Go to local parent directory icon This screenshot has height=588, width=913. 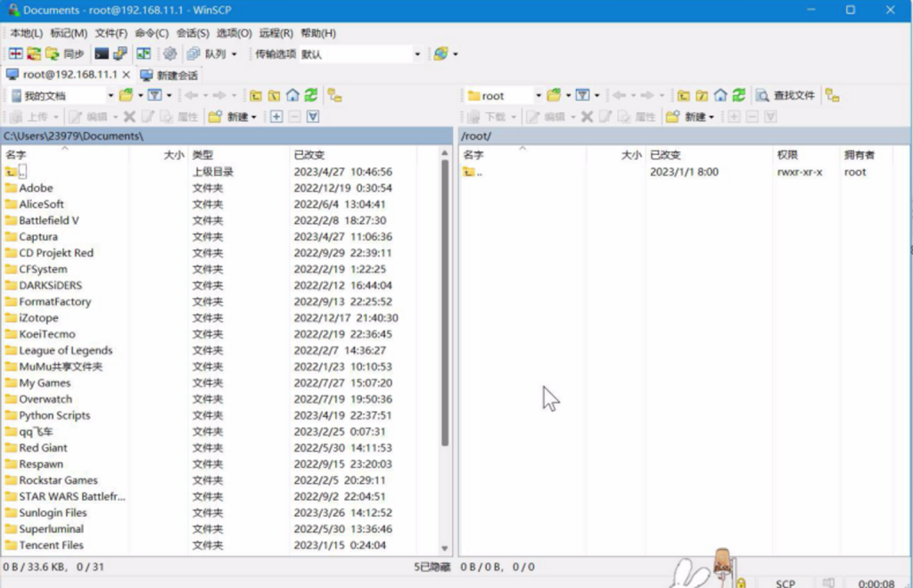(x=256, y=95)
